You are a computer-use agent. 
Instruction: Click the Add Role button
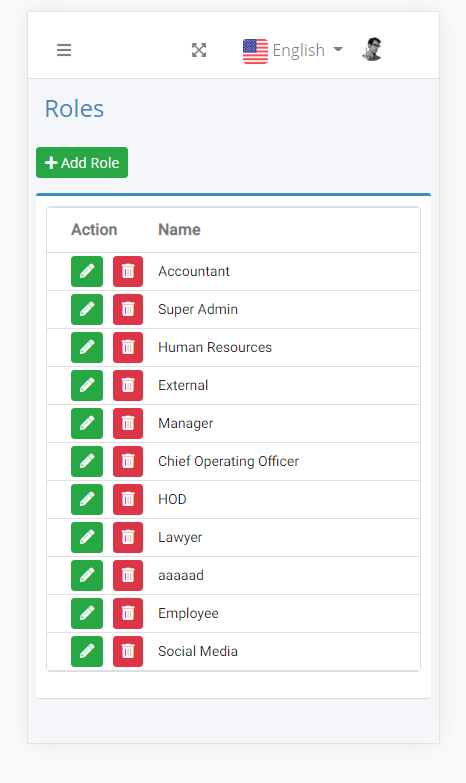[82, 162]
